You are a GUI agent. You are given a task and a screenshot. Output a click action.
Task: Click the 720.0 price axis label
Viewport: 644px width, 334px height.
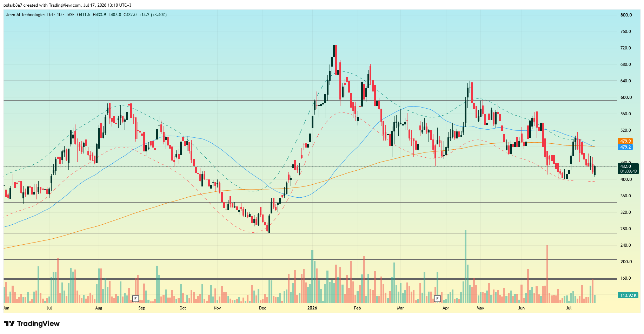pos(626,48)
